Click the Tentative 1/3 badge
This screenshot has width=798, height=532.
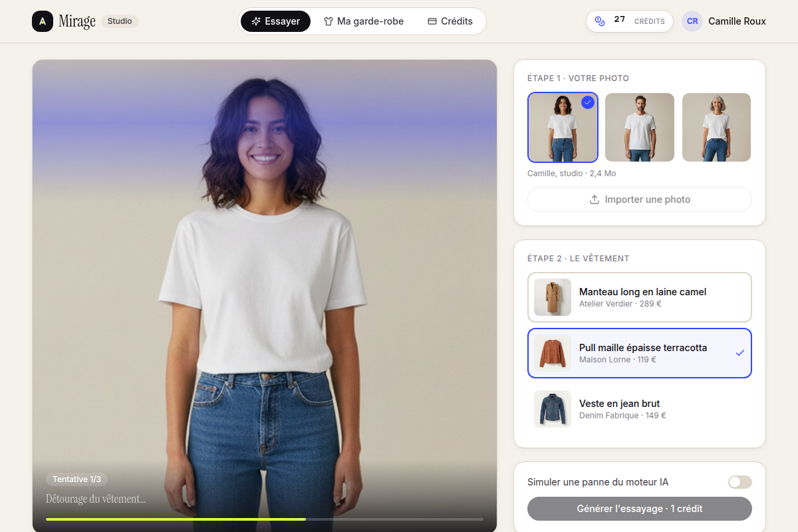[77, 479]
